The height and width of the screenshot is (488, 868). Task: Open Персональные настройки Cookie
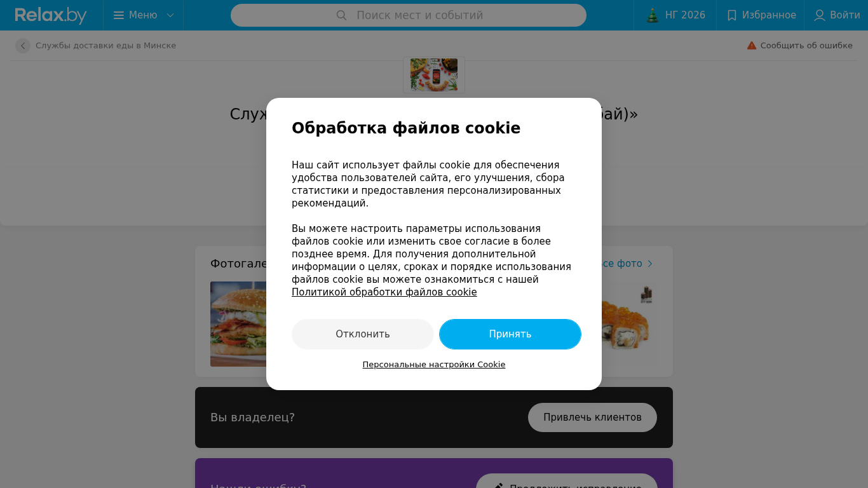[434, 365]
